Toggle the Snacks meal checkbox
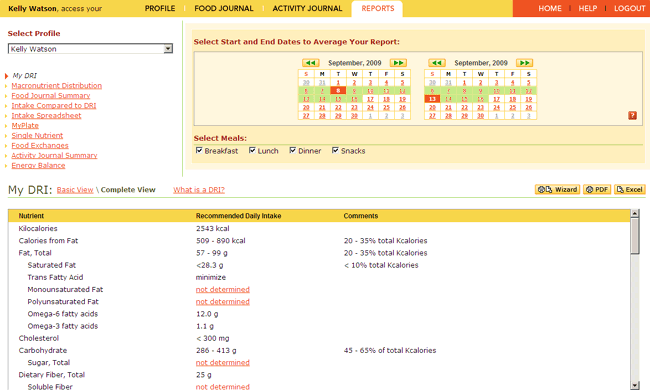The width and height of the screenshot is (650, 390). (x=335, y=150)
